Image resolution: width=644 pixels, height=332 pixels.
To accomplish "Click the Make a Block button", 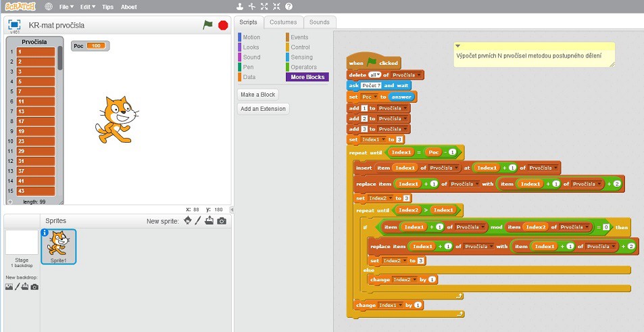I will point(258,95).
